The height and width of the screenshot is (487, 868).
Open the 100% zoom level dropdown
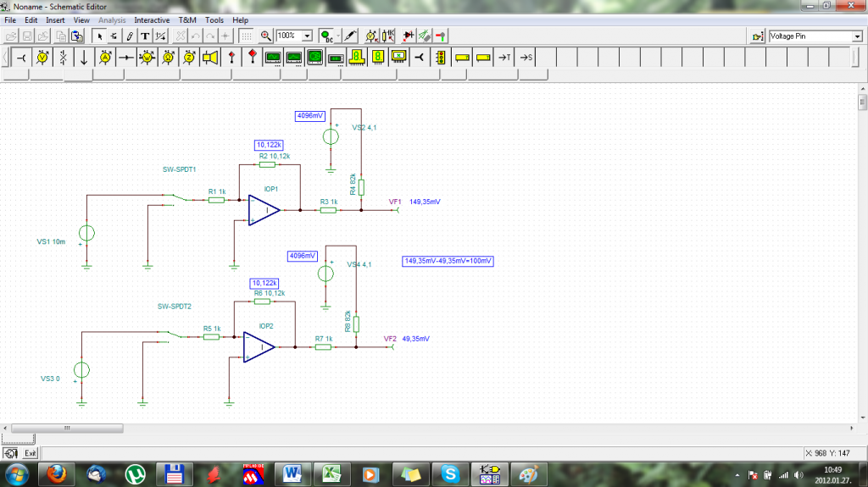307,36
